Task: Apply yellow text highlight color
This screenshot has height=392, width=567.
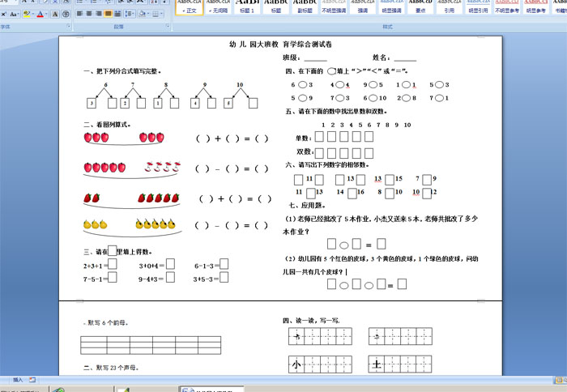Action: (x=26, y=14)
